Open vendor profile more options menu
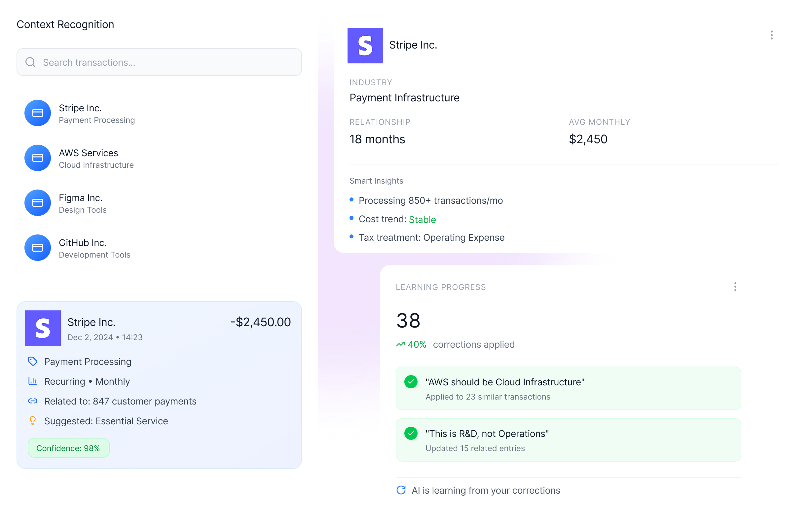This screenshot has height=529, width=812. click(771, 35)
